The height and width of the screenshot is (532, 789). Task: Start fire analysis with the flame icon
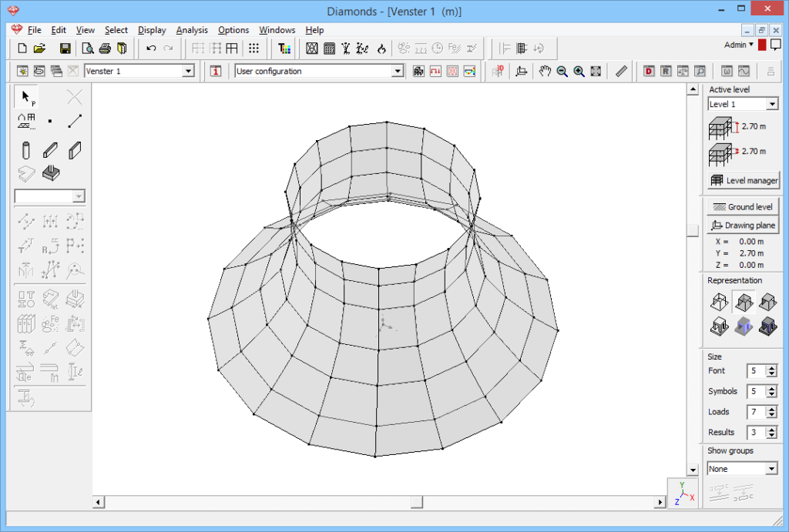point(381,49)
